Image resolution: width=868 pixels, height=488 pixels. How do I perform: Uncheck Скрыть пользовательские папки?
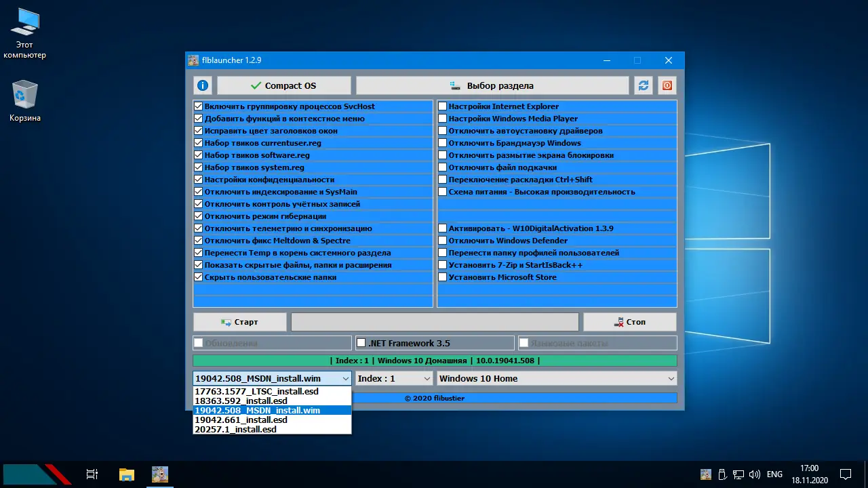(x=199, y=277)
